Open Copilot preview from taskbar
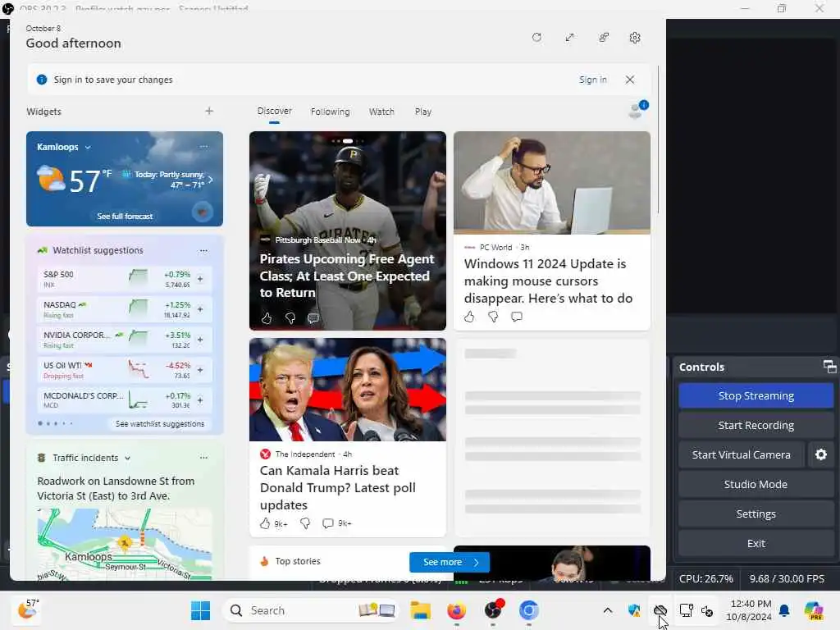The image size is (840, 630). (815, 610)
